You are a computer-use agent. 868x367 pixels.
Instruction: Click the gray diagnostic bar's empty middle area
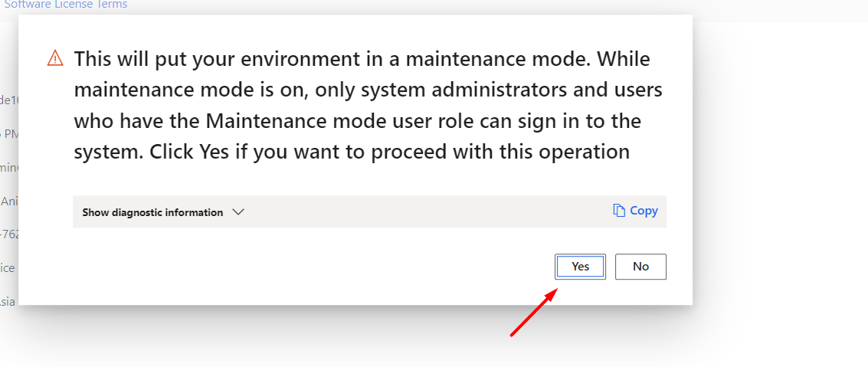tap(421, 211)
